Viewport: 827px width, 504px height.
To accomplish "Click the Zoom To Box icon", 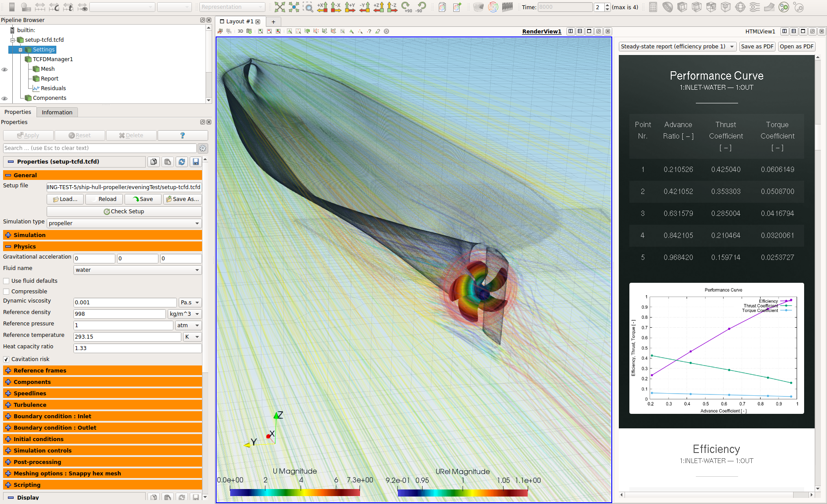I will coord(308,7).
